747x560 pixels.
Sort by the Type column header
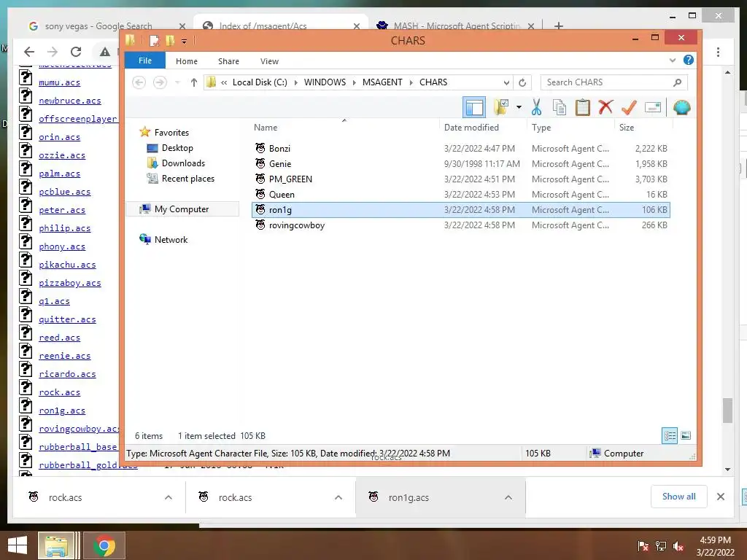click(541, 128)
